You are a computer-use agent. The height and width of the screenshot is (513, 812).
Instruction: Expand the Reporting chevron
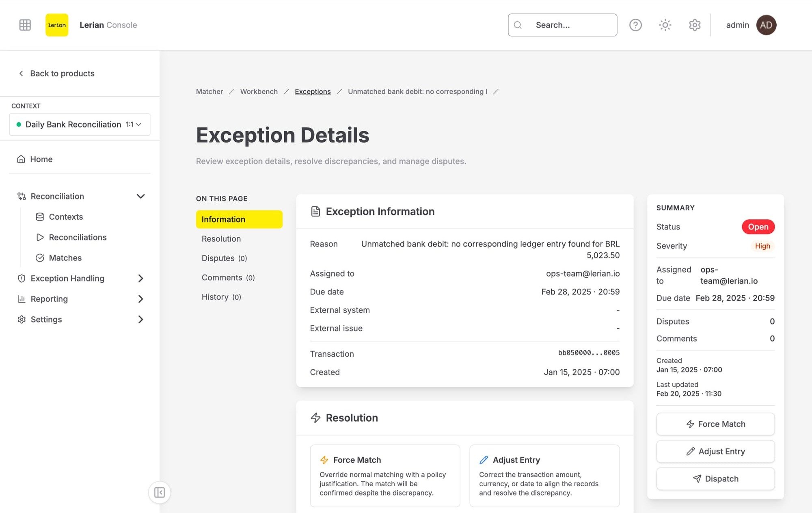coord(140,299)
